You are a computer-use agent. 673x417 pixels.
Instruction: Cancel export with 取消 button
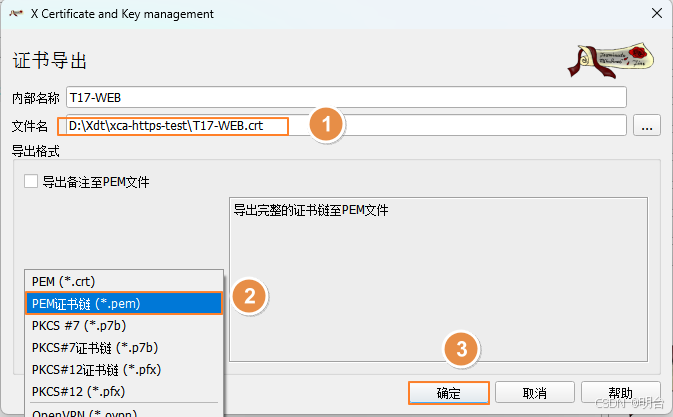(x=535, y=393)
